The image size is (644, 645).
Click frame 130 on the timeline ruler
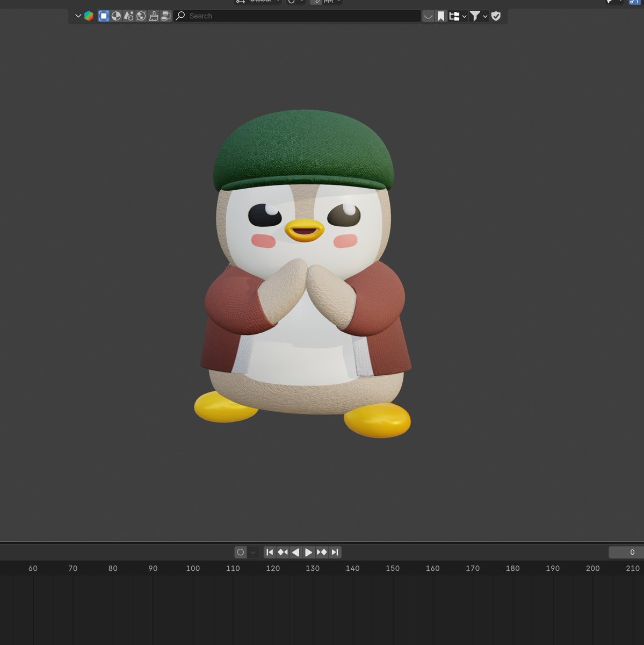(x=313, y=568)
